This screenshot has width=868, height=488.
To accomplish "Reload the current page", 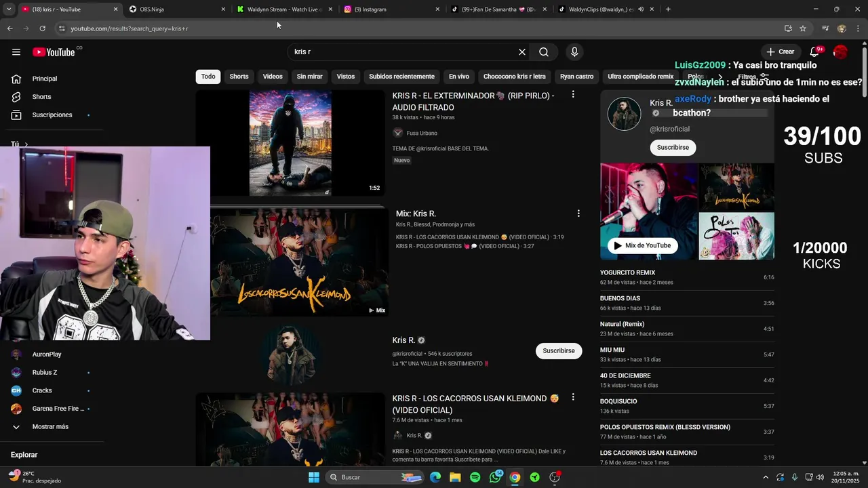I will tap(42, 28).
